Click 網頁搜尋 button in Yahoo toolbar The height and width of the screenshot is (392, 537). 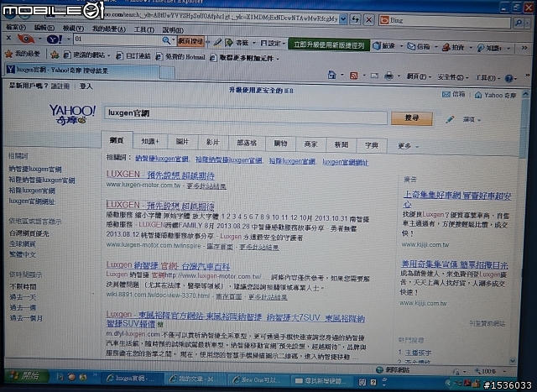[x=190, y=41]
